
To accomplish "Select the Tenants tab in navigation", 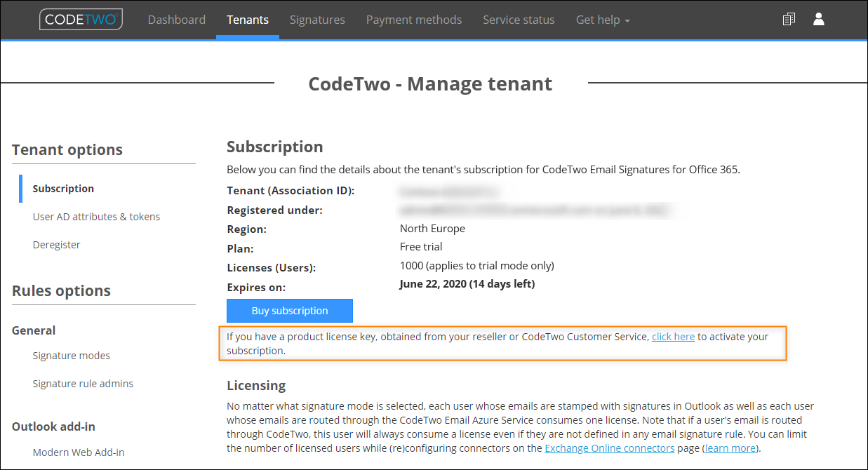I will [x=247, y=20].
